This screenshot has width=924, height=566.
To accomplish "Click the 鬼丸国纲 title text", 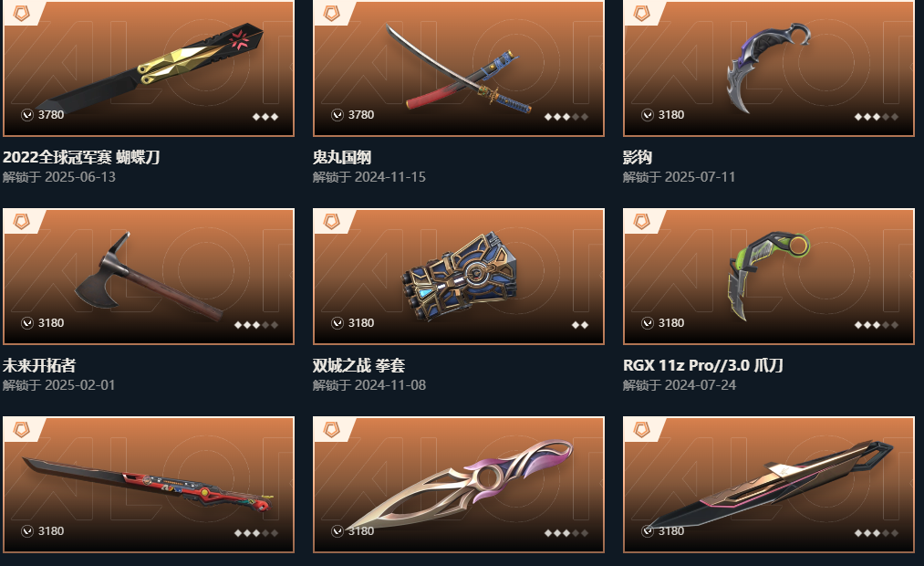I will 342,157.
